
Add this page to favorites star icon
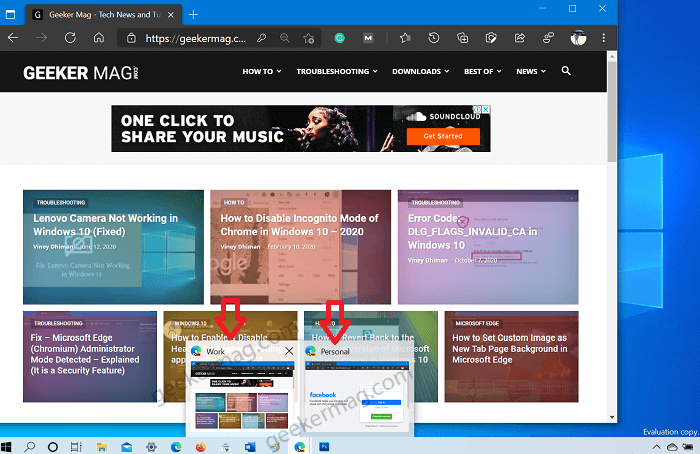pyautogui.click(x=308, y=38)
